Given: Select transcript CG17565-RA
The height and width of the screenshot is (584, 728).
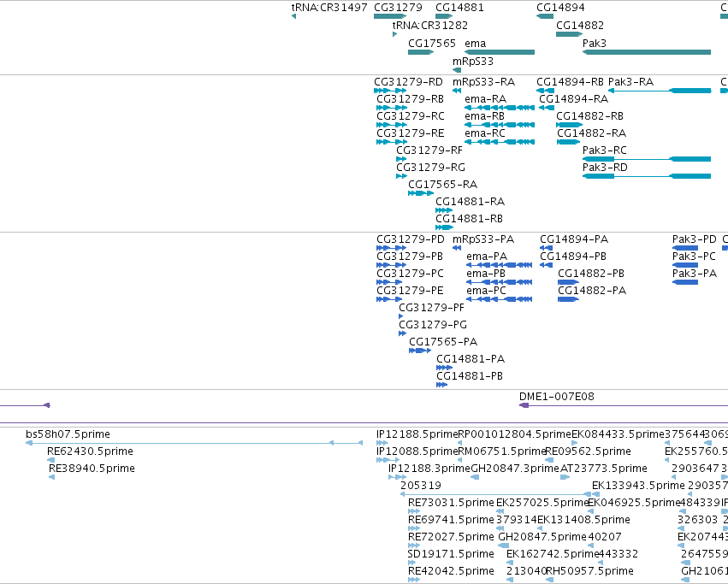Looking at the screenshot, I should point(442,185).
